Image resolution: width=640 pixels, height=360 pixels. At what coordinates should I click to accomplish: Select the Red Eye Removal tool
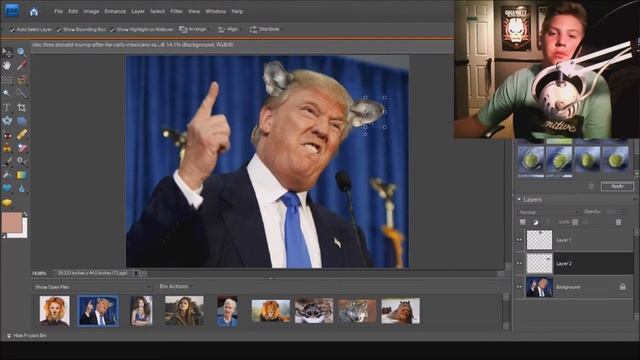tap(7, 135)
